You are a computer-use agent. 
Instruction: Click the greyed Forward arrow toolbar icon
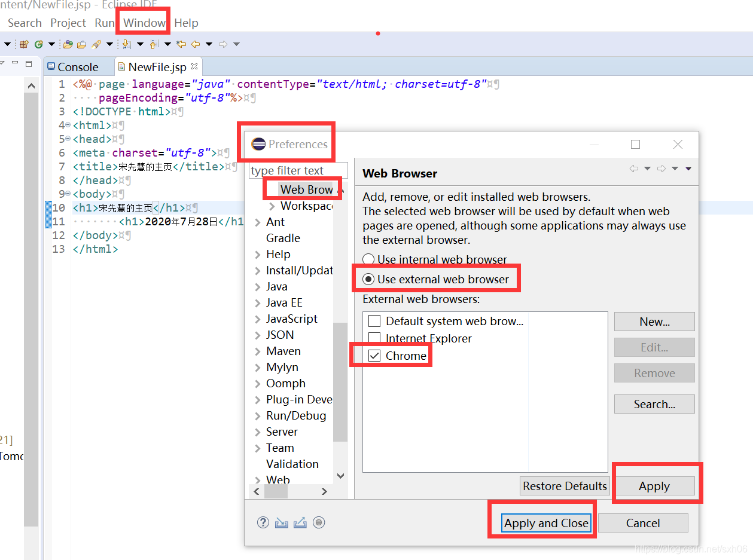click(x=223, y=44)
